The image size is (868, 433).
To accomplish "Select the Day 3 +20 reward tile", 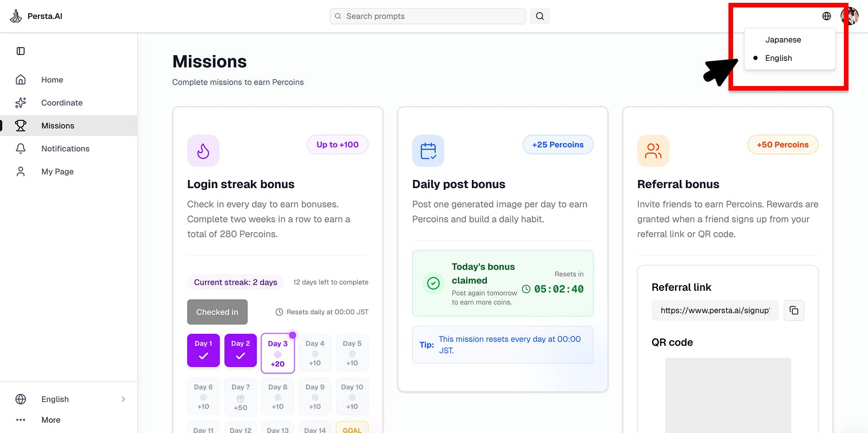I will pyautogui.click(x=278, y=353).
